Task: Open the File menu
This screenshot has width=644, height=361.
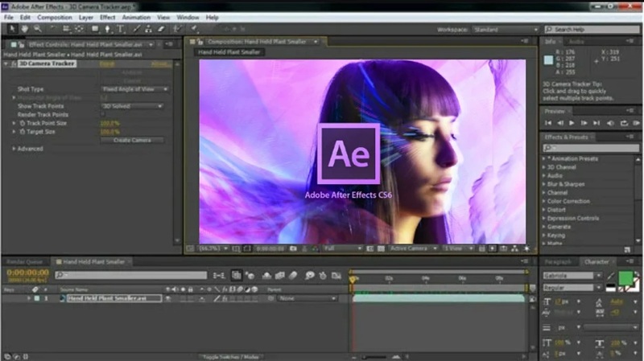Action: (x=9, y=17)
